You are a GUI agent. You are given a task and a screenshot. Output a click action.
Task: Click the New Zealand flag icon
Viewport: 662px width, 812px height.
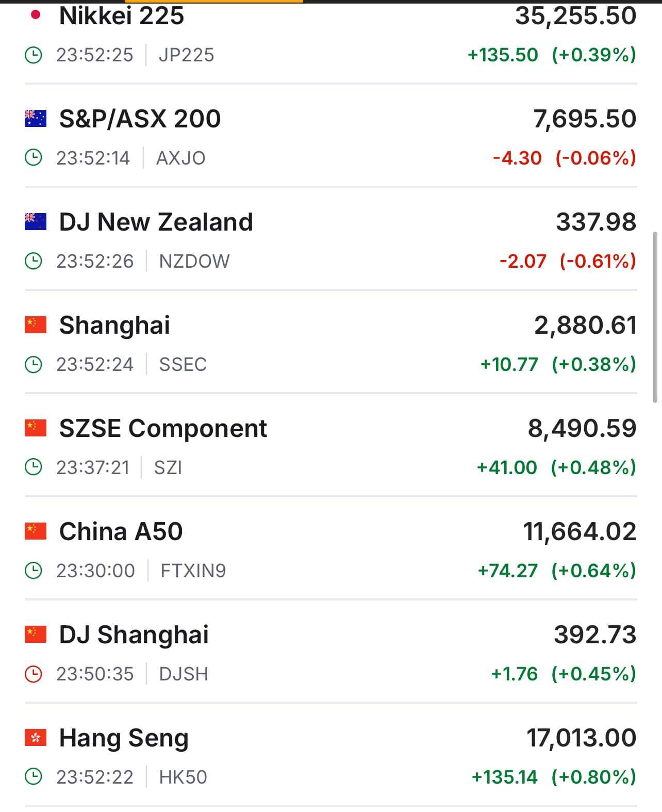coord(36,222)
